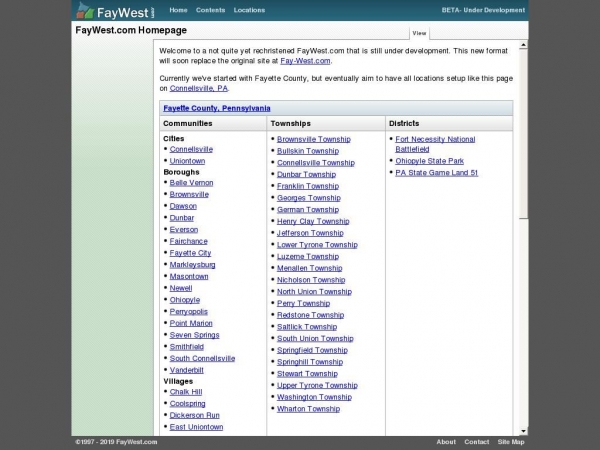
Task: Open the Site Map footer link
Action: (511, 442)
